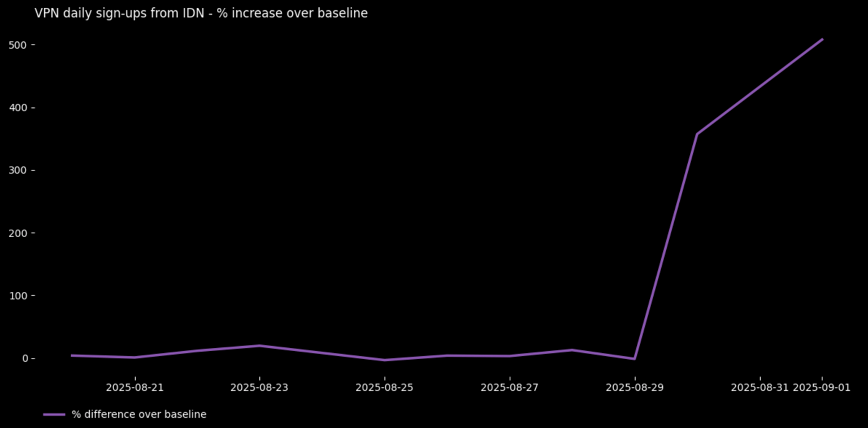Click the purple legend line swatch
This screenshot has width=868, height=428.
(x=54, y=414)
